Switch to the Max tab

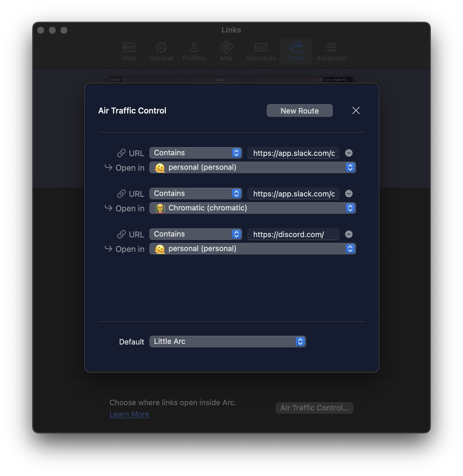pos(226,51)
